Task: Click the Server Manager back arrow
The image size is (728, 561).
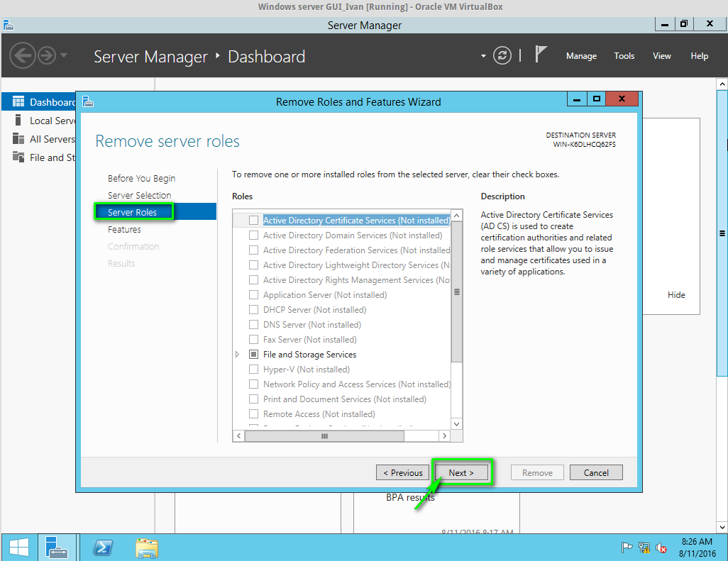Action: [x=22, y=56]
